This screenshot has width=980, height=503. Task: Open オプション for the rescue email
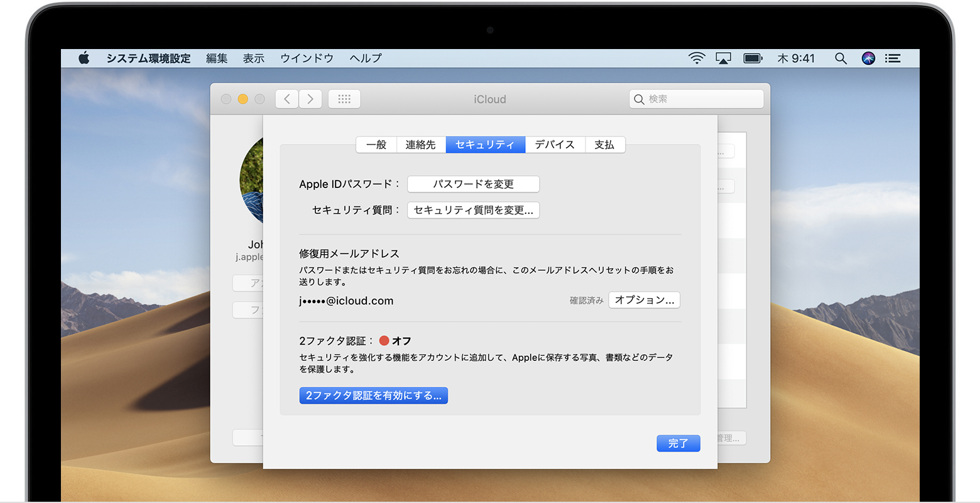pyautogui.click(x=644, y=301)
